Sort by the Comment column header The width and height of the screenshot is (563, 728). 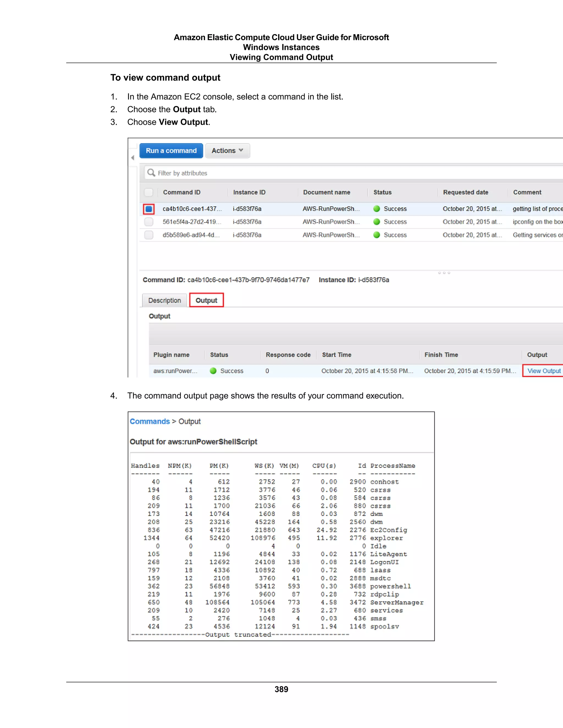pos(527,192)
